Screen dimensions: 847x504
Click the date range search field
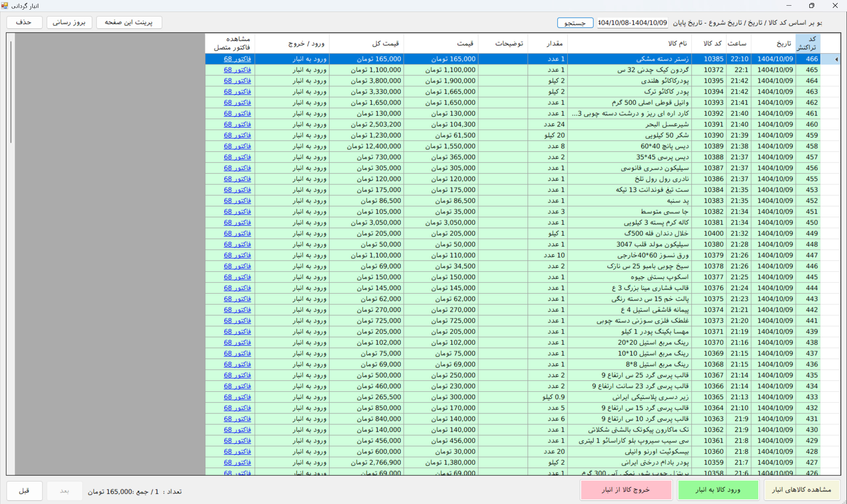pos(632,23)
